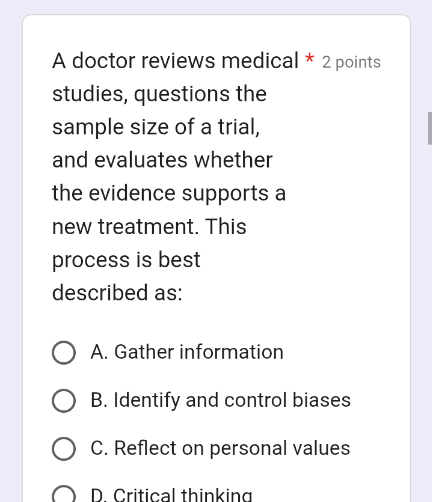Click the 'described as:' line of the question
Screen dimensions: 432x502
coord(117,293)
